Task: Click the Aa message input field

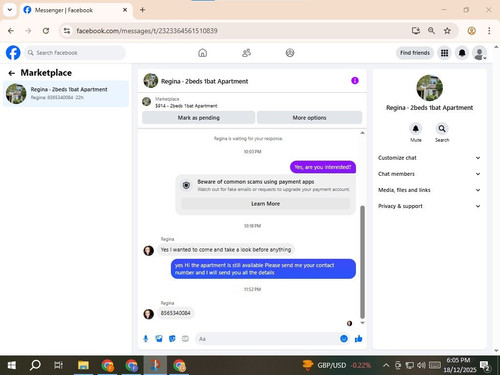Action: [267, 339]
